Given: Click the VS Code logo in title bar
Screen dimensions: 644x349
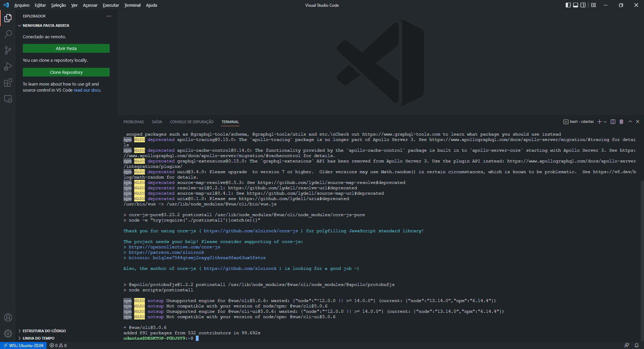Looking at the screenshot, I should pyautogui.click(x=6, y=5).
